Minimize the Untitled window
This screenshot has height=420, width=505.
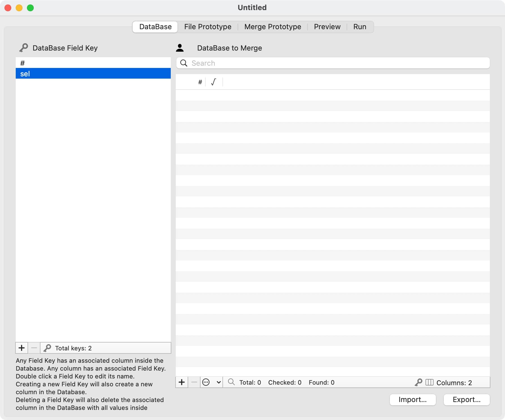coord(19,8)
